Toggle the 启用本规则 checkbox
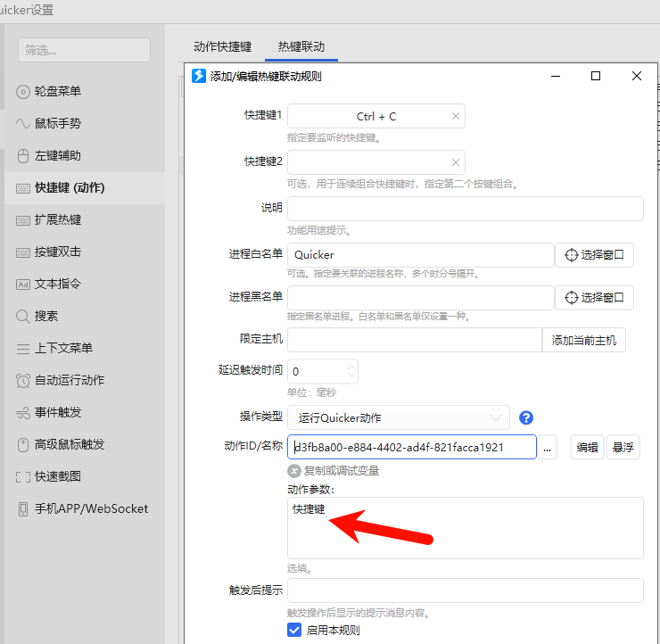This screenshot has height=644, width=660. (x=294, y=630)
